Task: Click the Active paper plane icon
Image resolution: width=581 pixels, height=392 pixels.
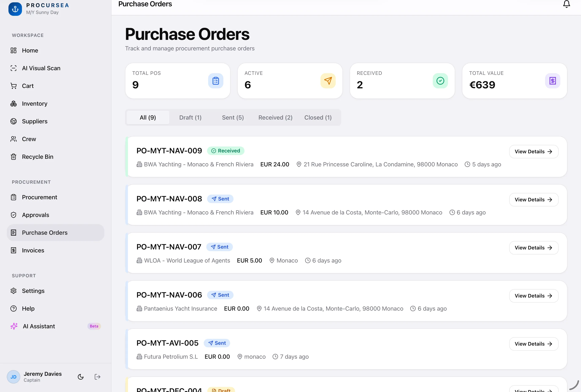Action: tap(328, 81)
